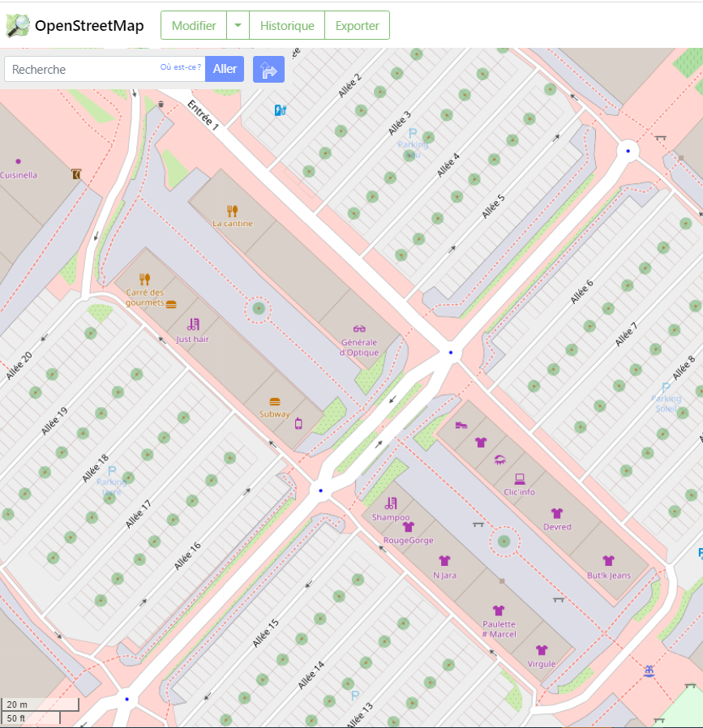Expand the Modifier dropdown arrow
Screen dimensions: 703x728
(238, 25)
